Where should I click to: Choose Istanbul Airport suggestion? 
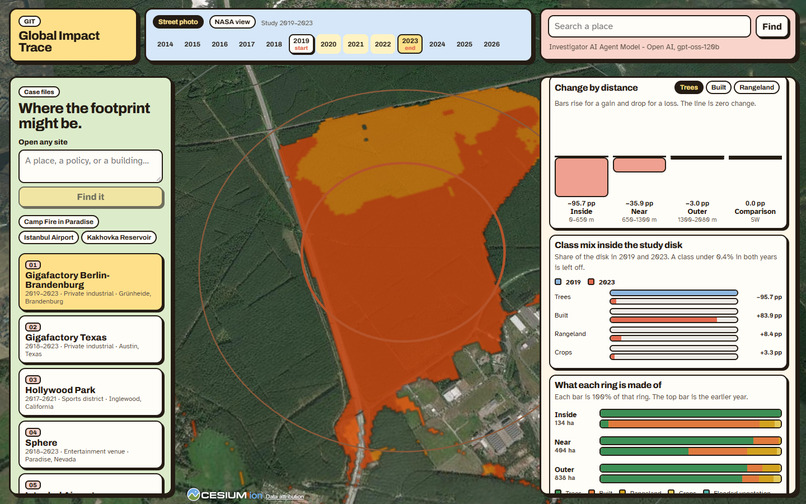pos(49,238)
